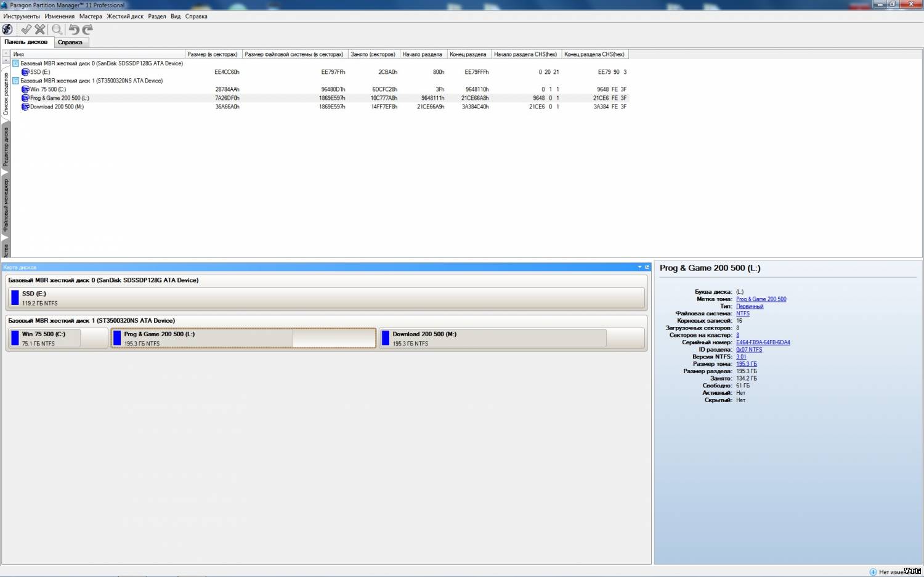Select the Список разделов vertical side tab

pyautogui.click(x=6, y=94)
